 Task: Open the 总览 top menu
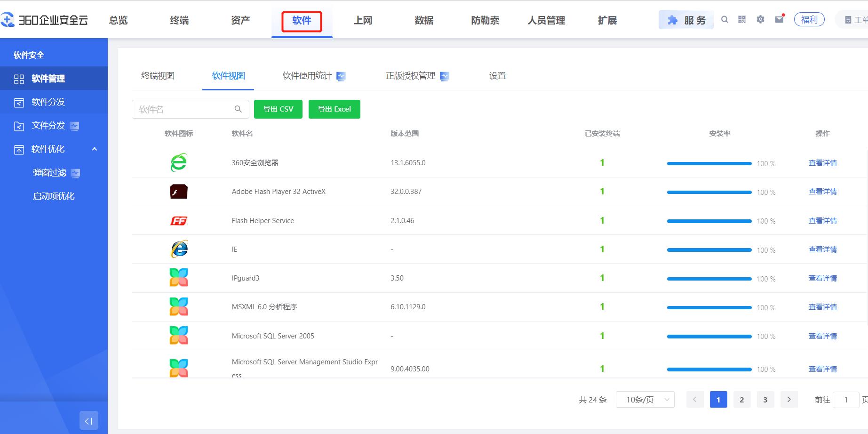pyautogui.click(x=118, y=20)
